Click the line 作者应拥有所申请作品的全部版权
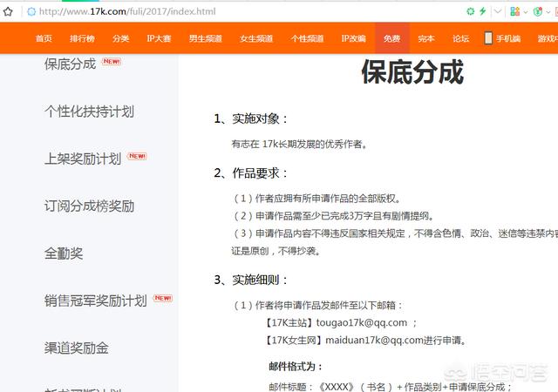Viewport: 558px width, 392px height. 317,198
